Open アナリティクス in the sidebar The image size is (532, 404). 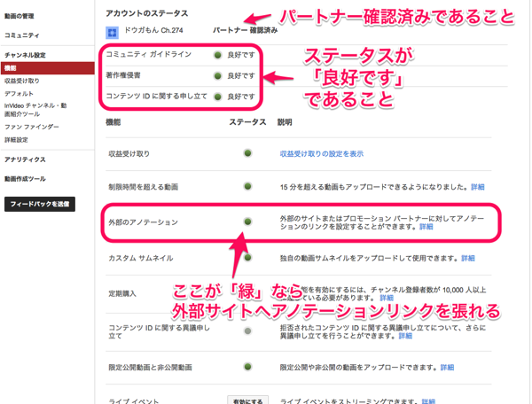point(25,159)
